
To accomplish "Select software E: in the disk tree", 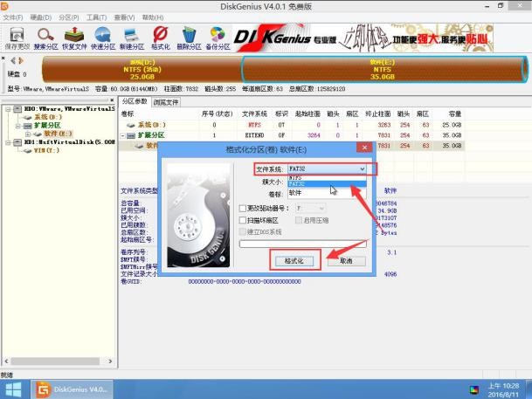I will (x=58, y=134).
